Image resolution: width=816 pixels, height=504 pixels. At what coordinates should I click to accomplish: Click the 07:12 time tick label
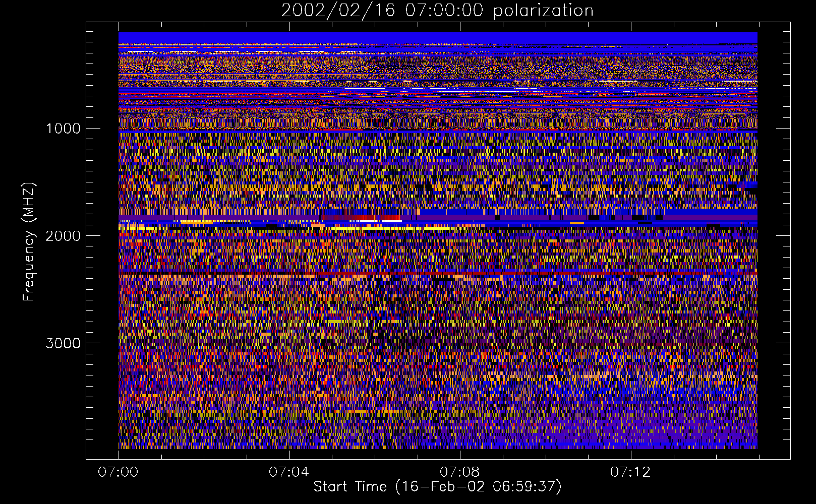(x=630, y=472)
